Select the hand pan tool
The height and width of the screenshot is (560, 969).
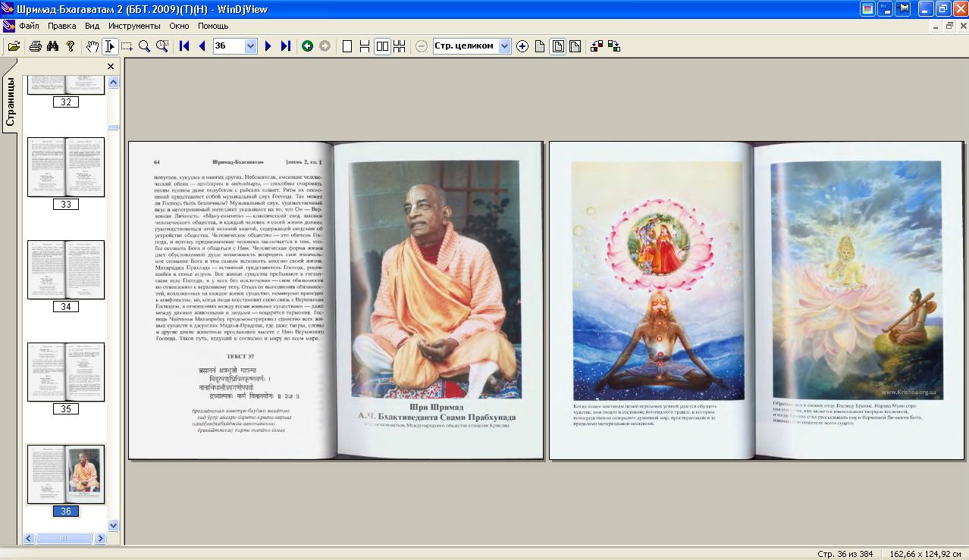tap(93, 46)
